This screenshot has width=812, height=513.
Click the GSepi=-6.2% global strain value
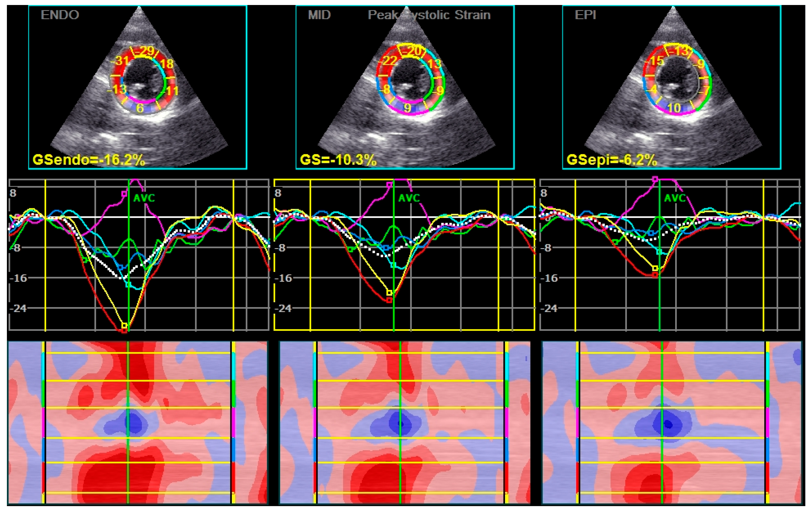click(x=612, y=159)
